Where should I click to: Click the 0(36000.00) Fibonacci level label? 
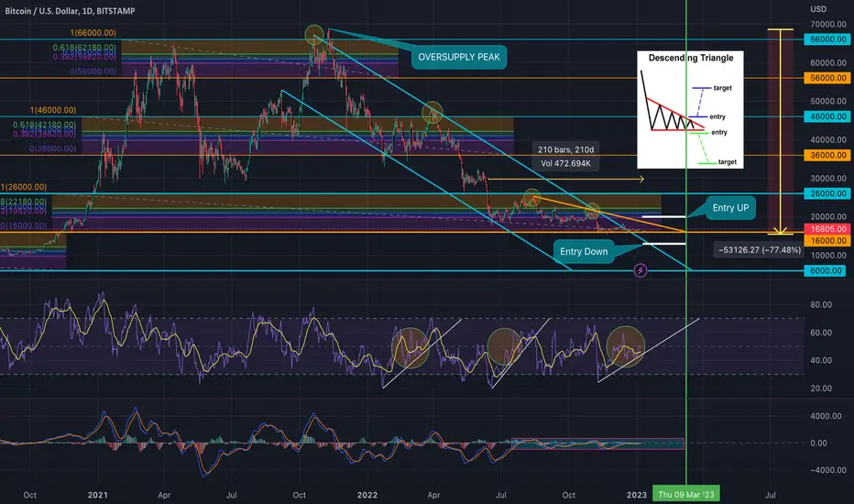(x=53, y=148)
